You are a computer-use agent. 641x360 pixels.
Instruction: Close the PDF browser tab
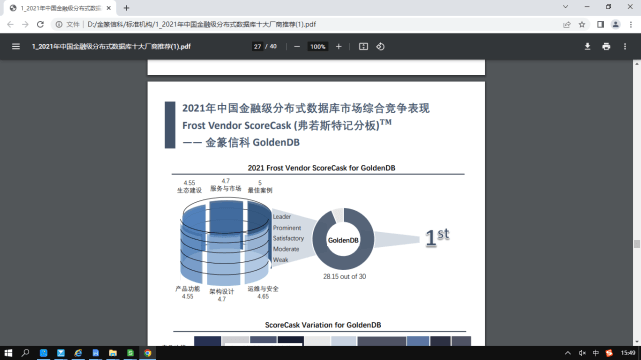pyautogui.click(x=109, y=8)
